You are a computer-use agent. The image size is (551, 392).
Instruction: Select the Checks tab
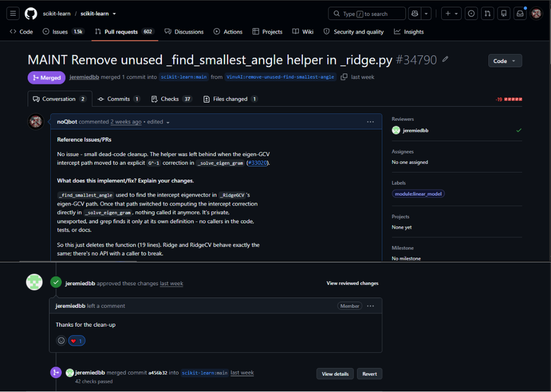click(x=171, y=99)
